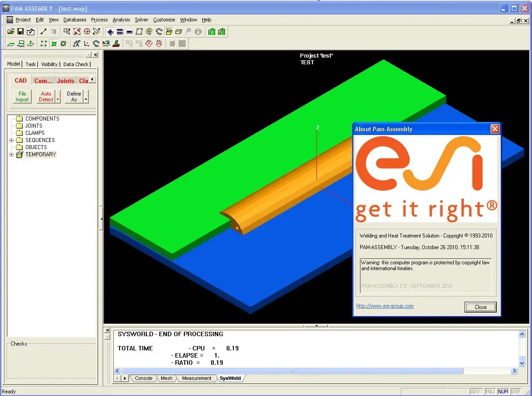This screenshot has width=532, height=396.
Task: Switch to the Task tab
Action: 30,64
